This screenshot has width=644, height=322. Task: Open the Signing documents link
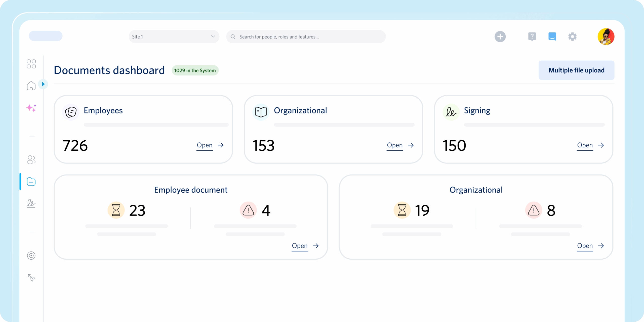pos(585,145)
